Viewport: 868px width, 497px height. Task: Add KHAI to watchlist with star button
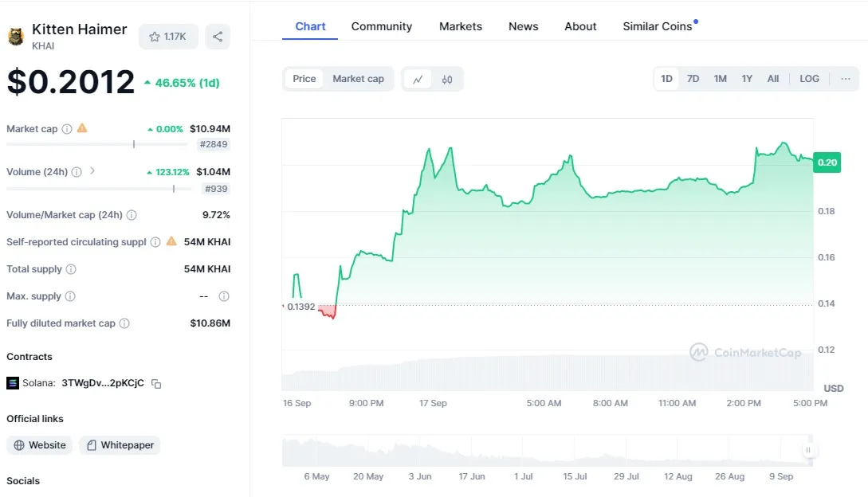click(x=168, y=37)
